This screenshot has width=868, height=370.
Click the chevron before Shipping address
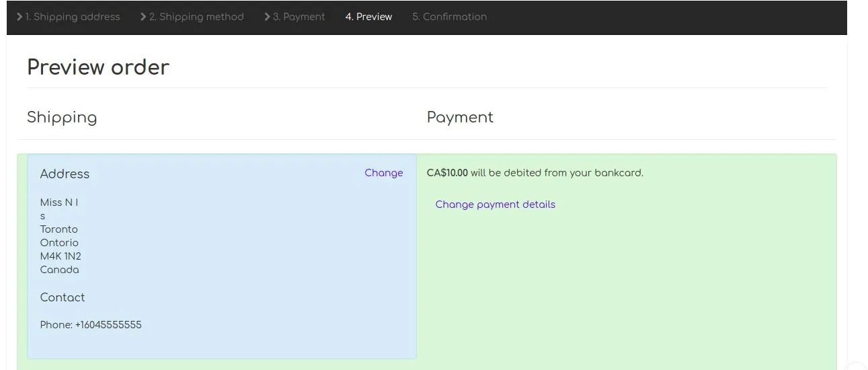coord(19,16)
